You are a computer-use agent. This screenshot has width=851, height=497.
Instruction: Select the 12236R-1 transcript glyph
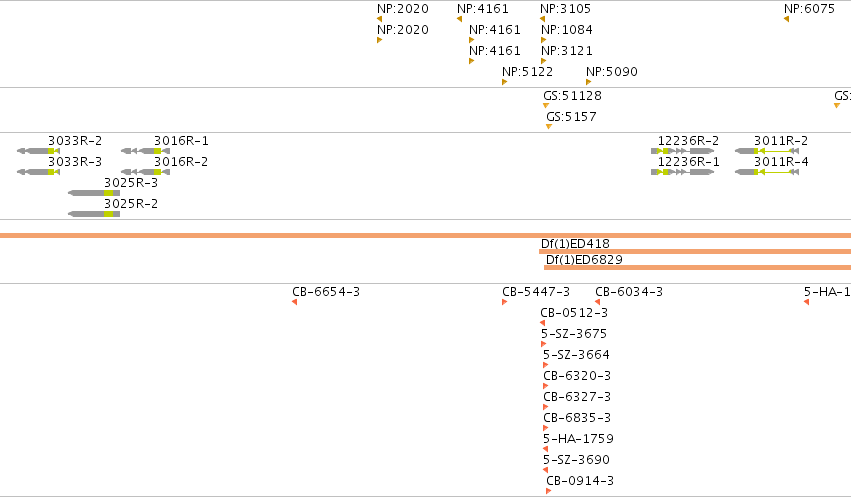click(x=683, y=172)
